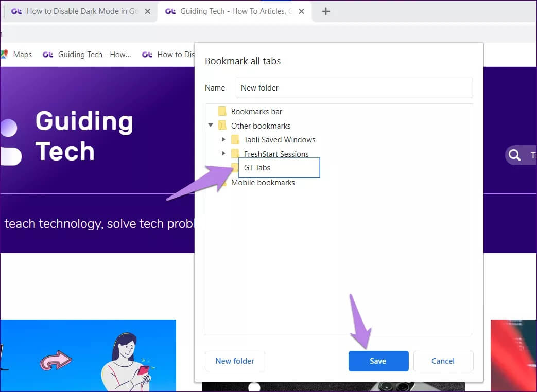Click the Name input field
Image resolution: width=537 pixels, height=392 pixels.
[354, 88]
